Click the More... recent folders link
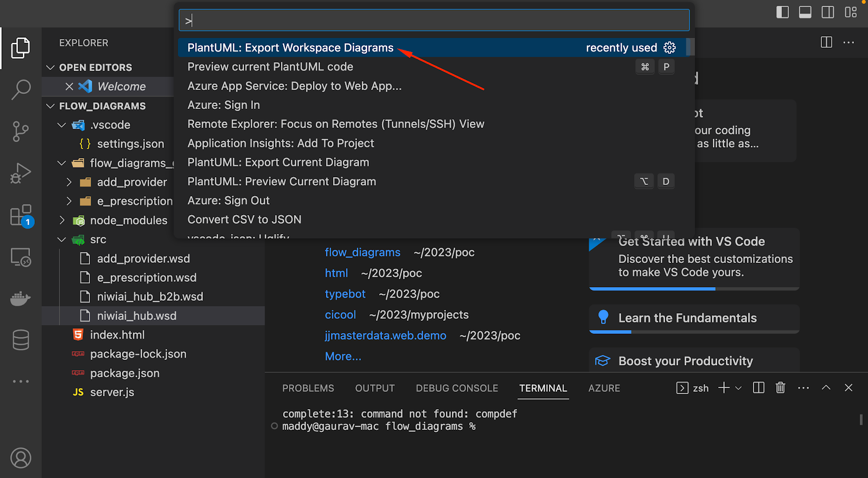868x478 pixels. pyautogui.click(x=343, y=356)
